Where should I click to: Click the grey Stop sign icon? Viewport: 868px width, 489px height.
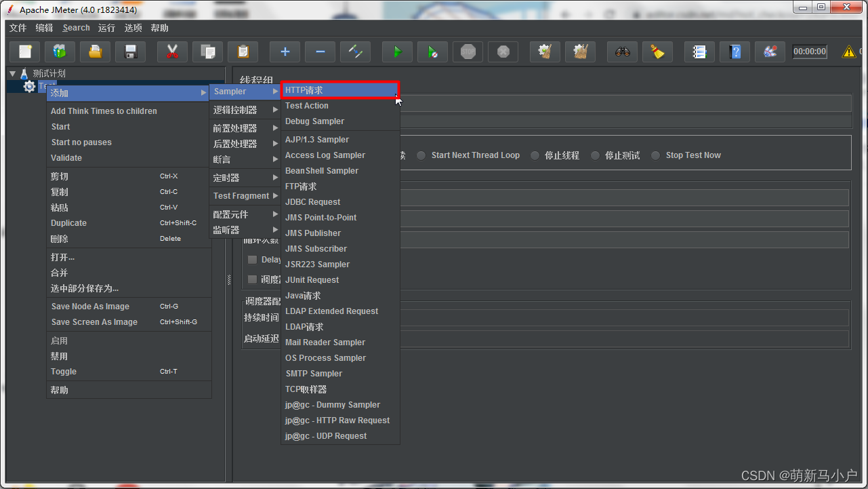pos(468,52)
